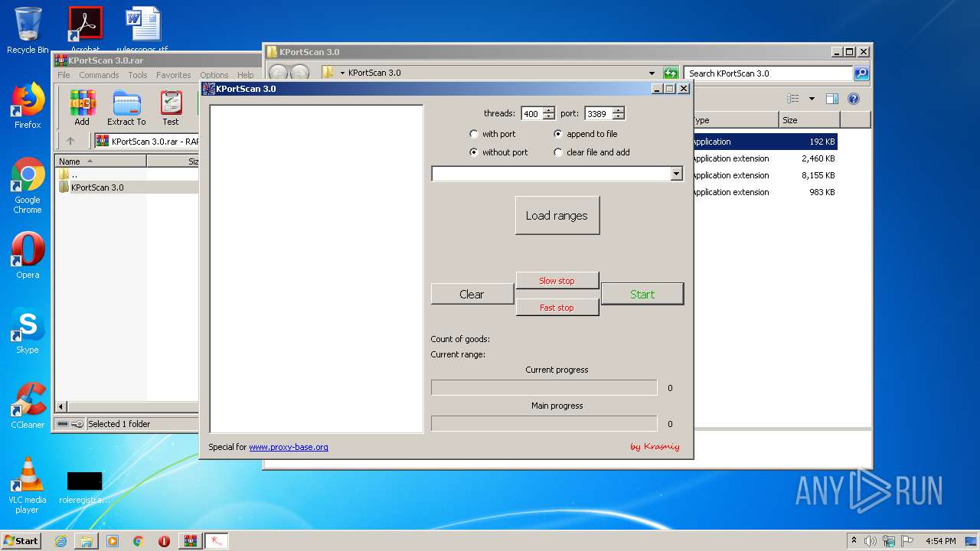Expand the Explorer address bar history dropdown
The height and width of the screenshot is (551, 980).
point(652,73)
